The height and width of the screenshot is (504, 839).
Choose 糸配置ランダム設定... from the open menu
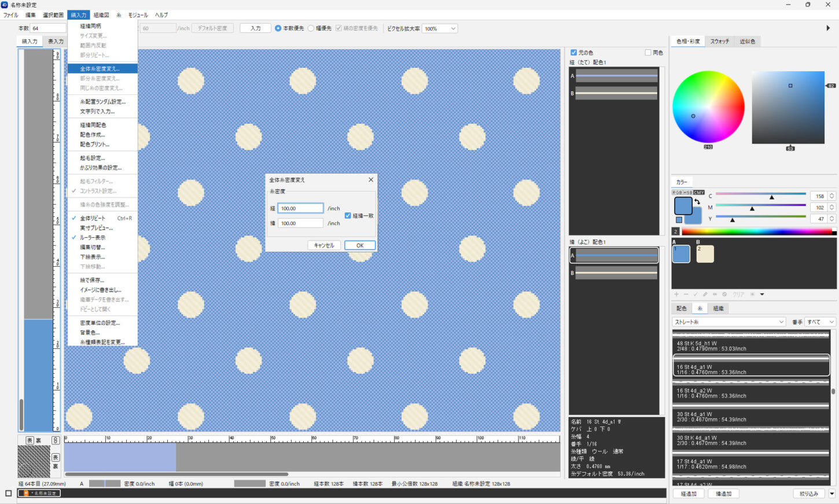(x=102, y=102)
